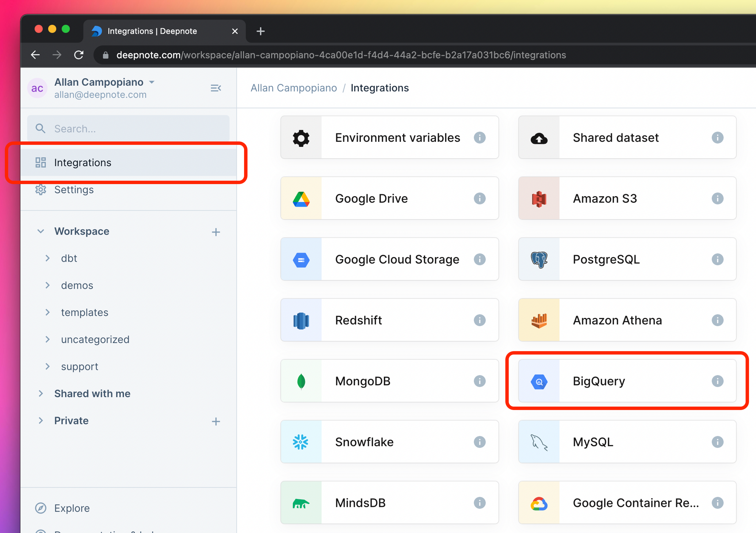This screenshot has height=533, width=756.
Task: Click the PostgreSQL elephant icon
Action: click(x=539, y=260)
